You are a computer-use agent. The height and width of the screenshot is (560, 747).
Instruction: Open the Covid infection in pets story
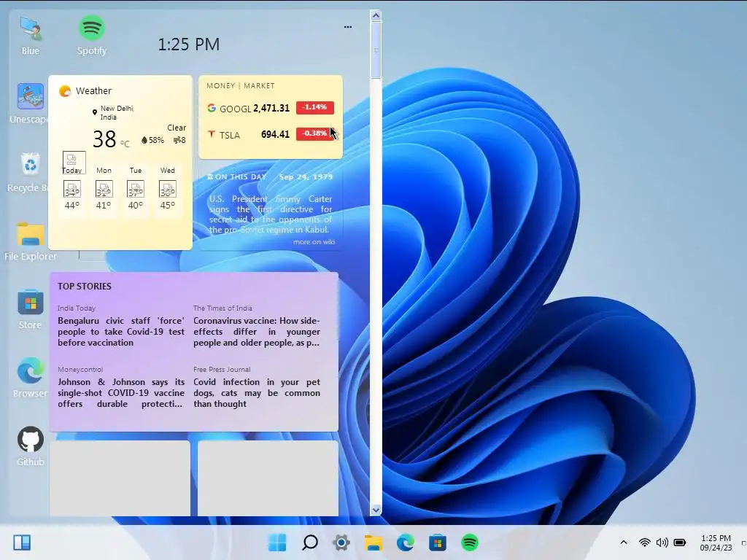point(257,393)
